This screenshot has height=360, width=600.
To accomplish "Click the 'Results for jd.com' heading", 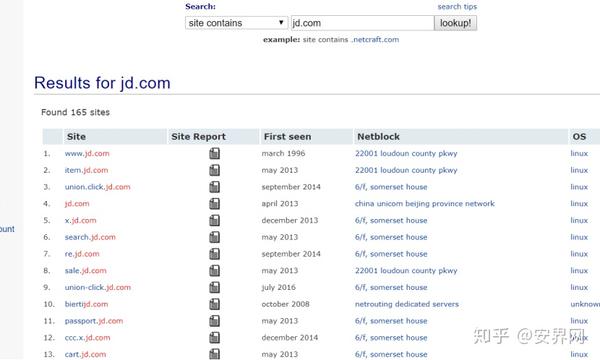I will pos(102,83).
